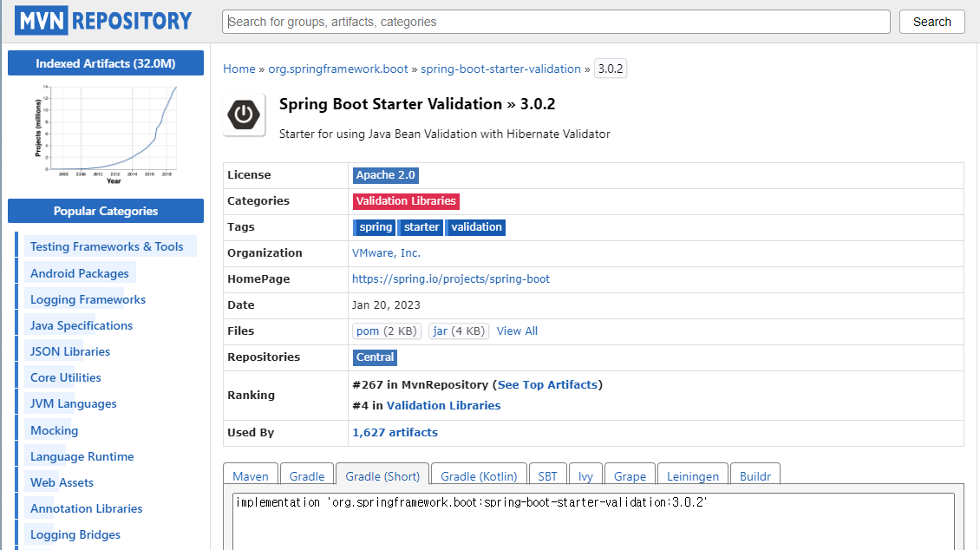Open Core Utilities category

[66, 377]
